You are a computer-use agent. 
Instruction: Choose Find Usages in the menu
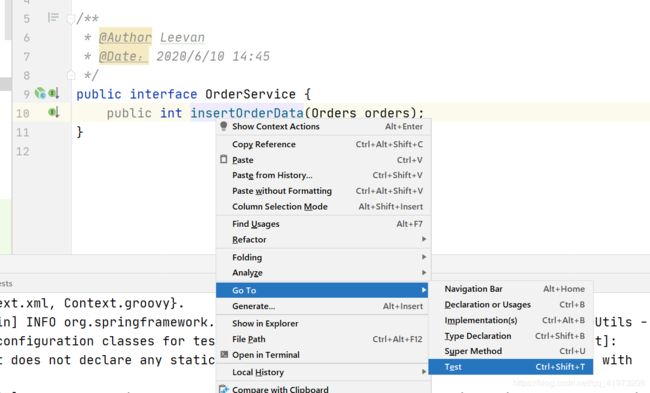coord(324,224)
